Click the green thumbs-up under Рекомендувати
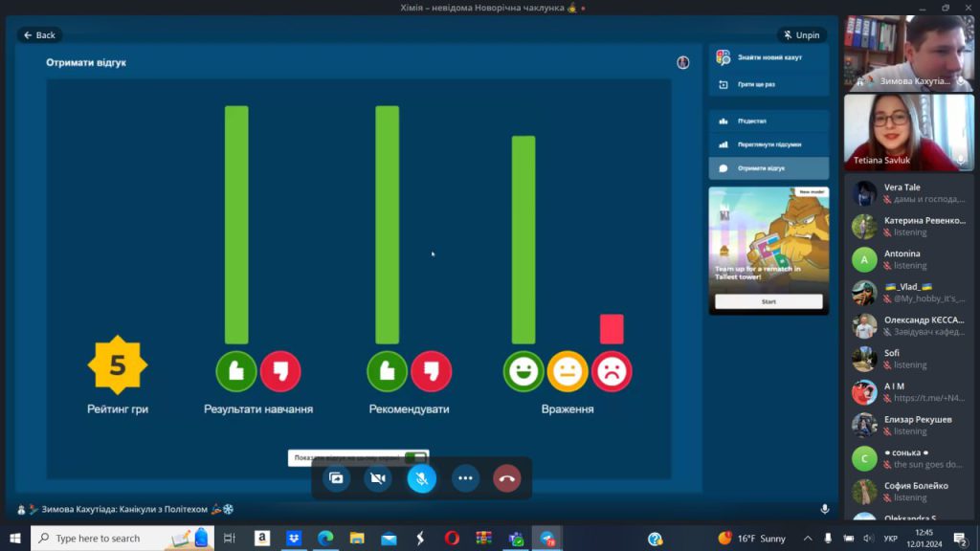The width and height of the screenshot is (980, 551). click(387, 372)
